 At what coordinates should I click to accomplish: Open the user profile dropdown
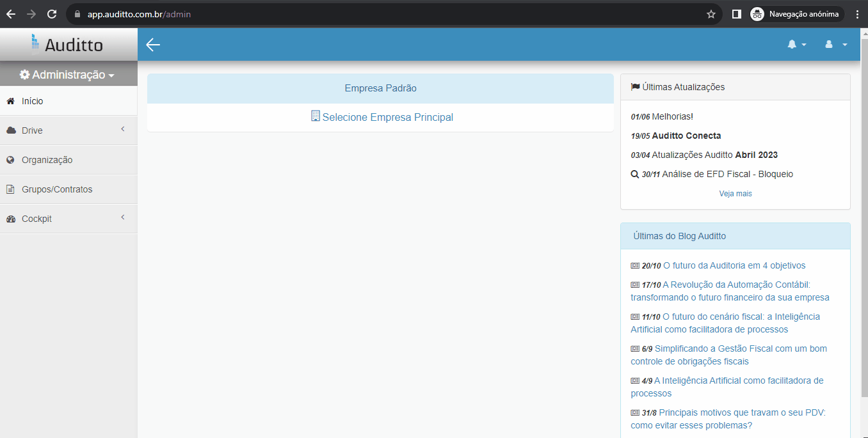click(x=836, y=44)
